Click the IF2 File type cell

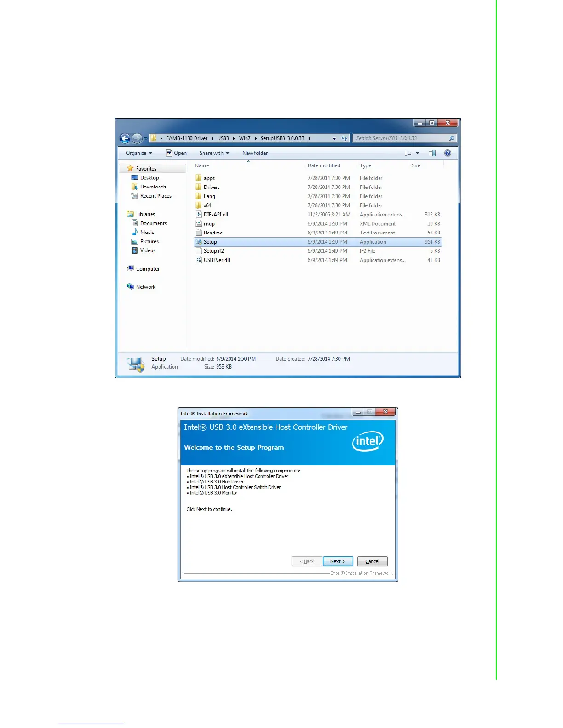coord(368,251)
